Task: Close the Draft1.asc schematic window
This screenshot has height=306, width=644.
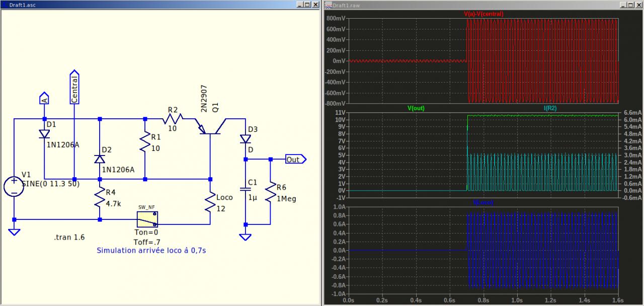Action: click(x=315, y=4)
